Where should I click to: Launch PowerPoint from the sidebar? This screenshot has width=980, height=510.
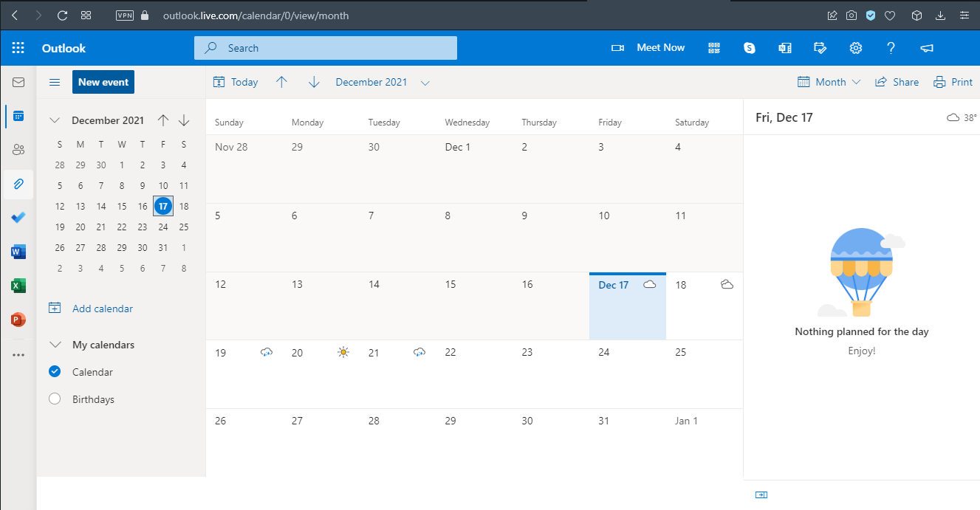(x=18, y=320)
